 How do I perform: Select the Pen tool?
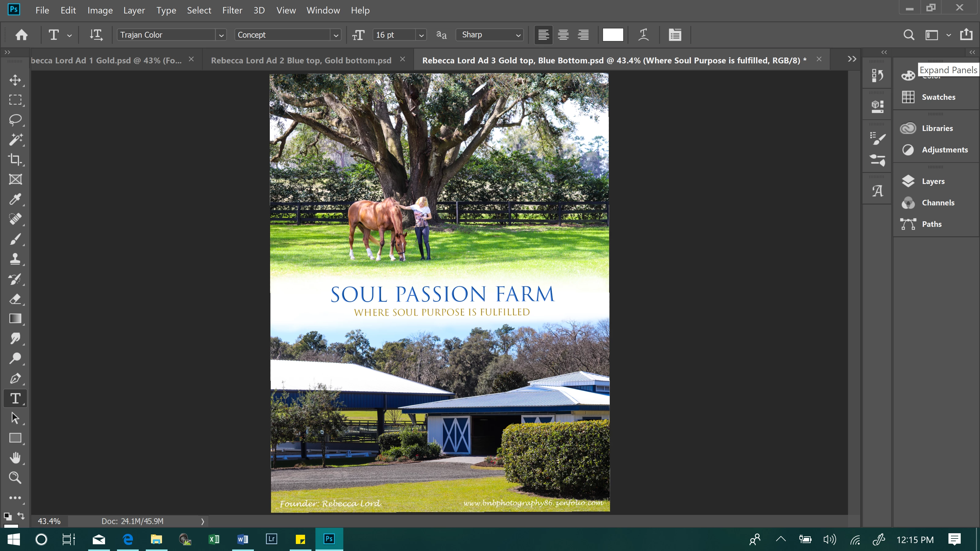click(x=15, y=378)
